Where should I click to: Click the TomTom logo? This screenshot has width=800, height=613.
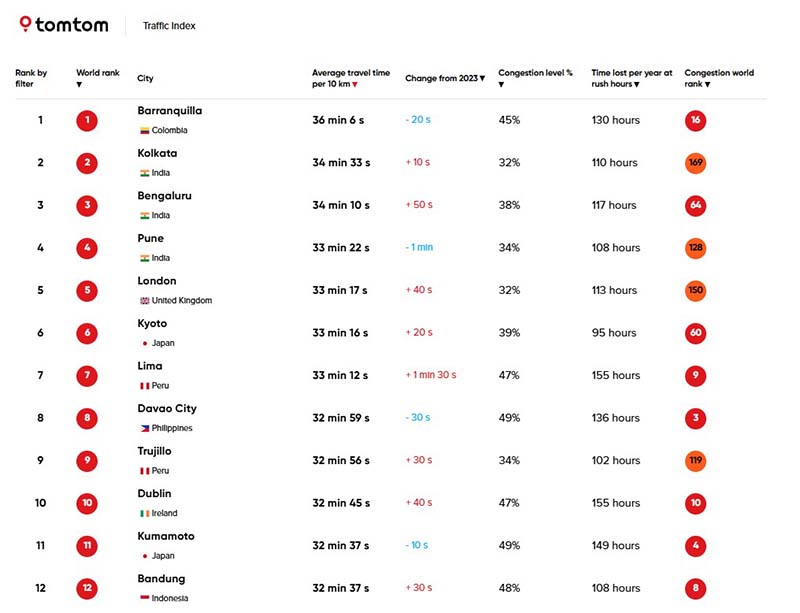pos(63,25)
